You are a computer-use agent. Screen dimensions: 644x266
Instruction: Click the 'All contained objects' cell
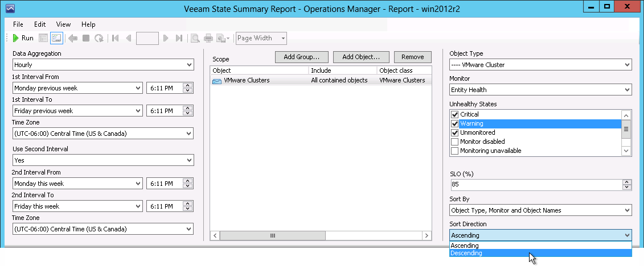[x=339, y=80]
